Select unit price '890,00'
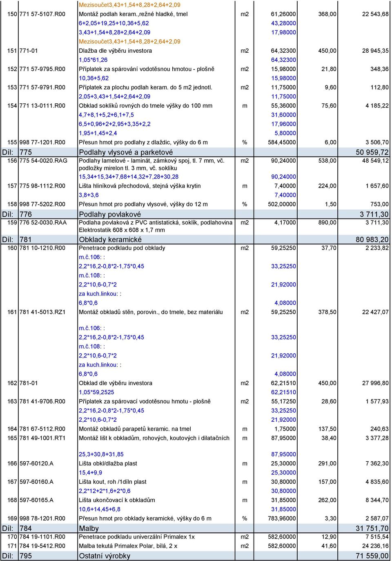Image resolution: width=392 pixels, height=561 pixels. [x=327, y=223]
